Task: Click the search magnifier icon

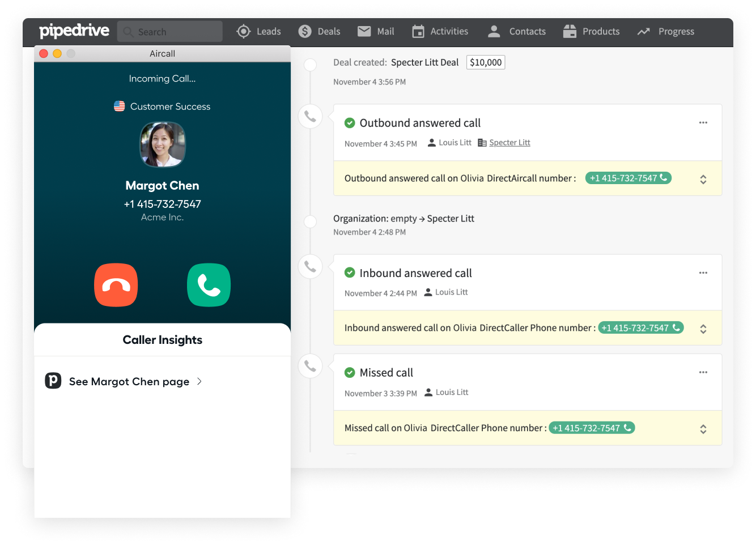Action: click(x=129, y=32)
